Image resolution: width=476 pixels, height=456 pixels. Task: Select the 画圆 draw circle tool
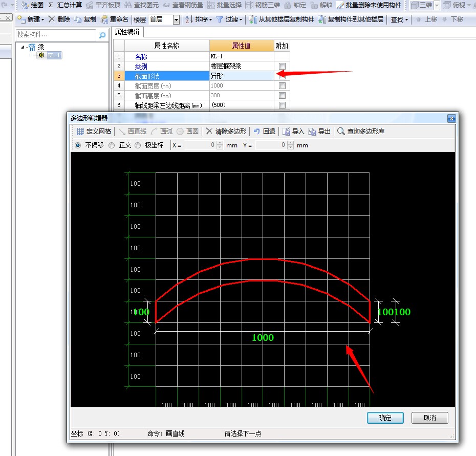click(188, 132)
